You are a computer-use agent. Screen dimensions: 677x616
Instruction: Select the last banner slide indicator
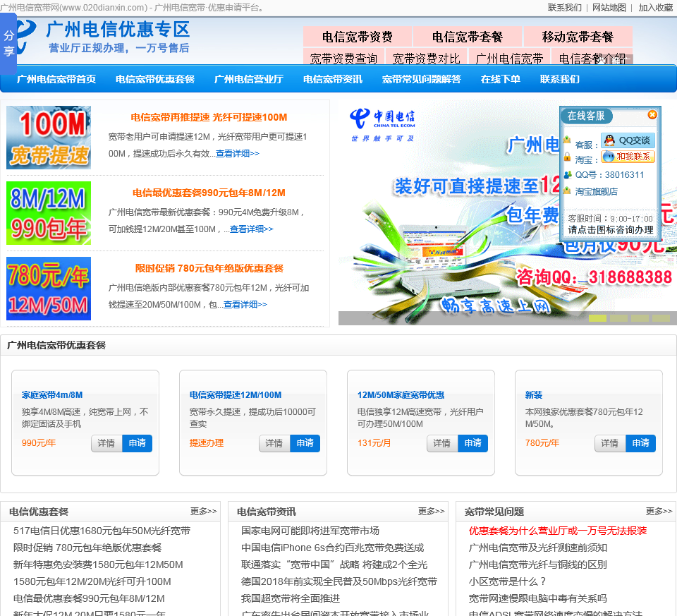661,318
